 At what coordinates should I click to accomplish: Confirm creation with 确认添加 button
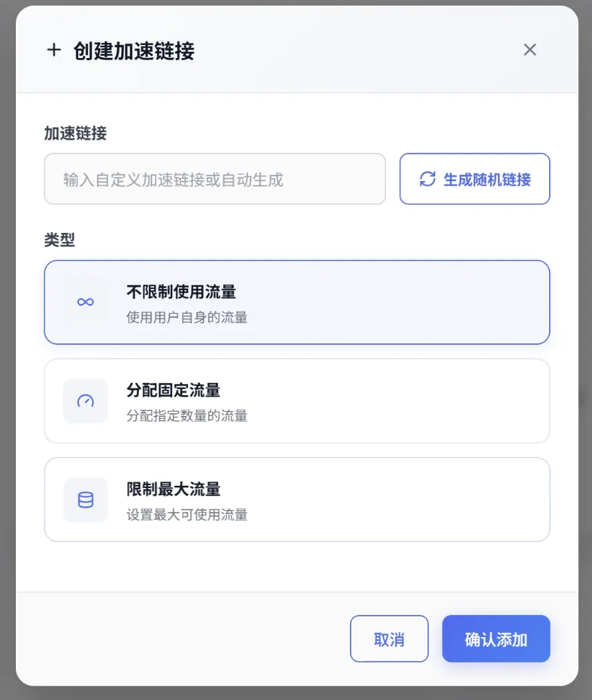point(496,638)
